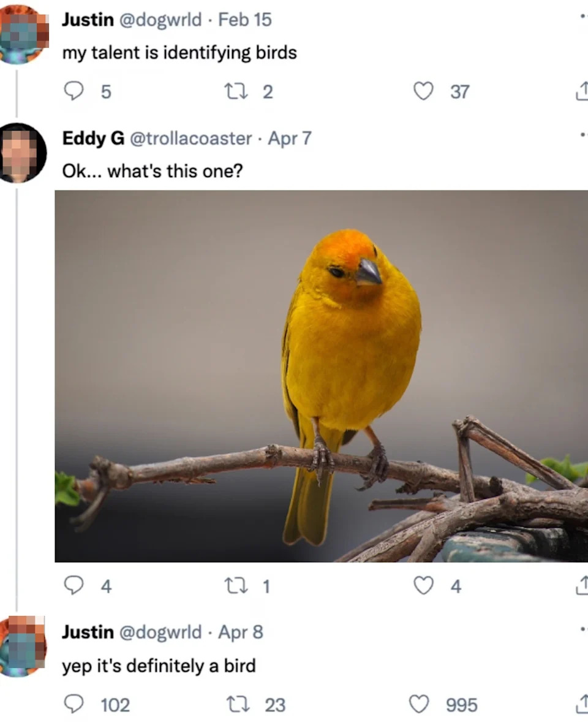Viewport: 588px width, 722px height.
Task: Reply to Eddy G's bird photo tweet
Action: (74, 586)
